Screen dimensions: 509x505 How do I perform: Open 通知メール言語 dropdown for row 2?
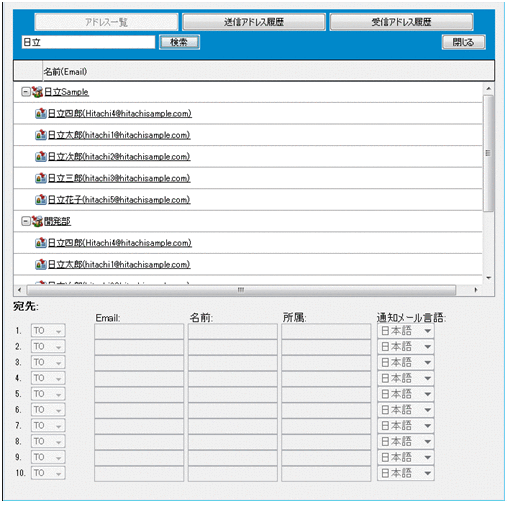(406, 346)
